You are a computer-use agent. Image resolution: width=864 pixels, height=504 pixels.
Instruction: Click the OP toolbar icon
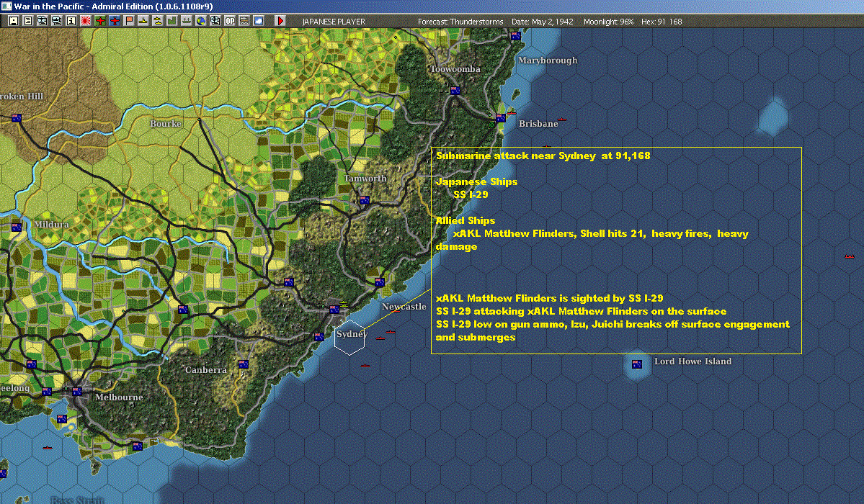click(x=230, y=21)
